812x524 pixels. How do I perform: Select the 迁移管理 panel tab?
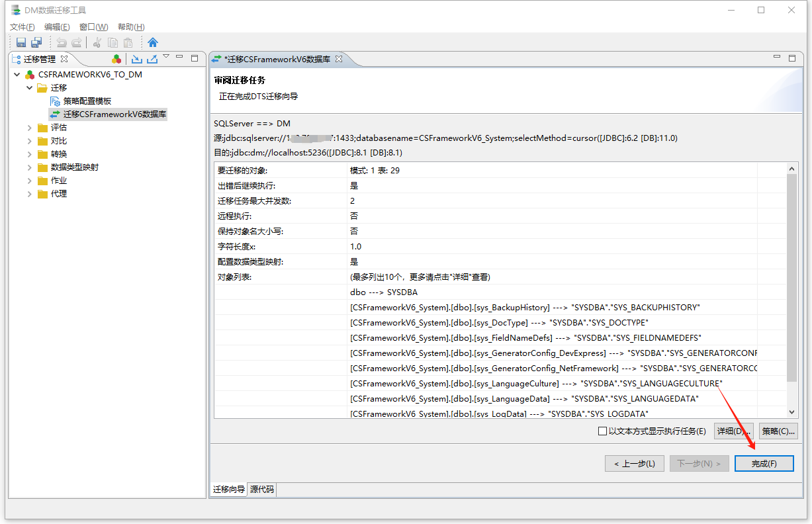coord(40,59)
